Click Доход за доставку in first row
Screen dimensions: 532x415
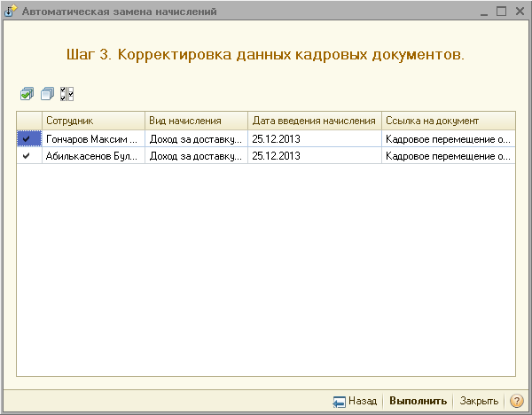click(196, 138)
